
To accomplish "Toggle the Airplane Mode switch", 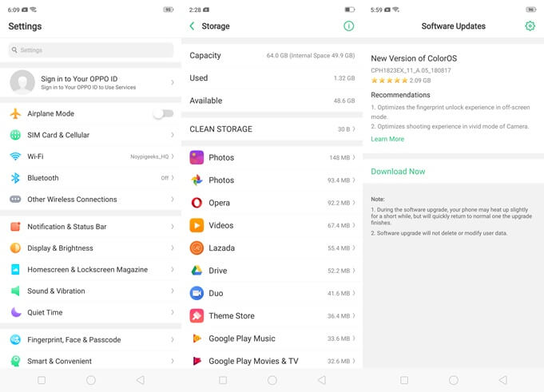I will click(x=164, y=113).
